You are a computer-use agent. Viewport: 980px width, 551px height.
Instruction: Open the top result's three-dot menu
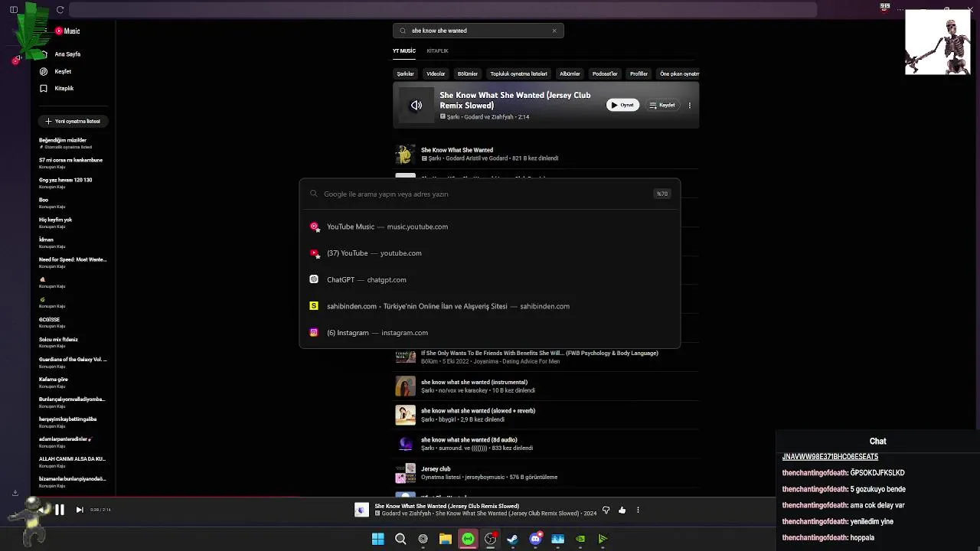(x=690, y=105)
